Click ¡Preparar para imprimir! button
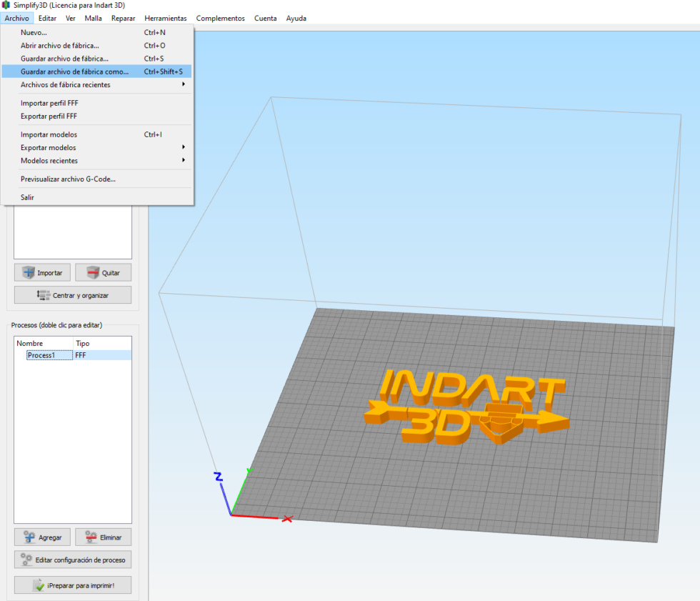700x601 pixels. (73, 585)
